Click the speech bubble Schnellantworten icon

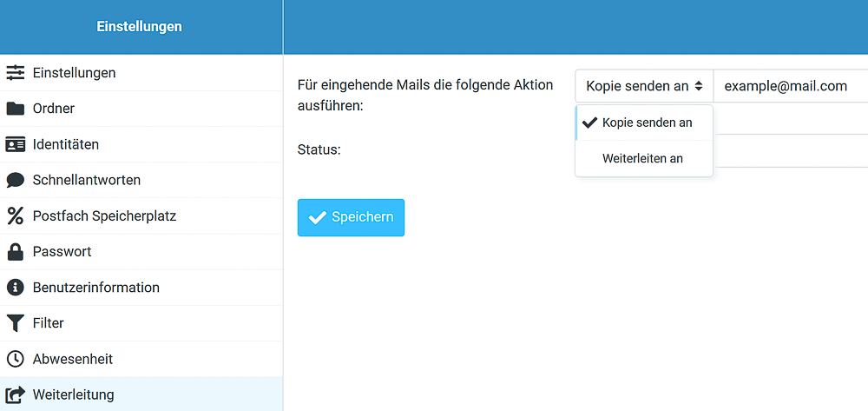click(16, 180)
